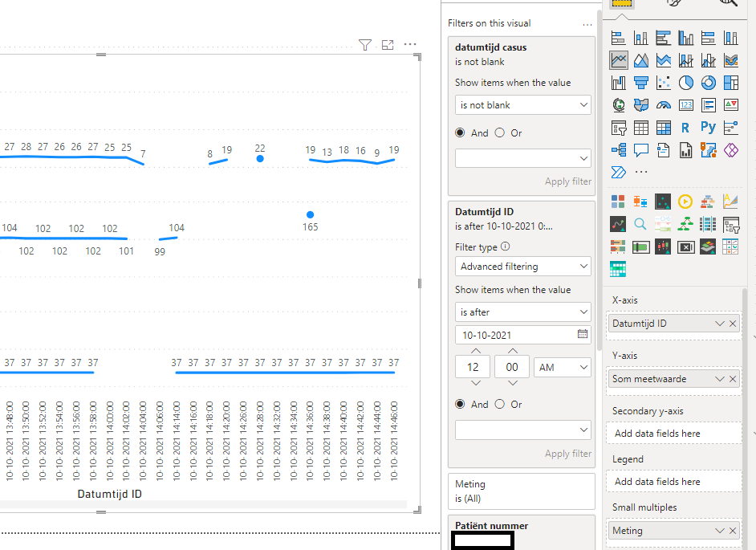The height and width of the screenshot is (550, 756).
Task: Switch visual to area chart
Action: [x=640, y=60]
